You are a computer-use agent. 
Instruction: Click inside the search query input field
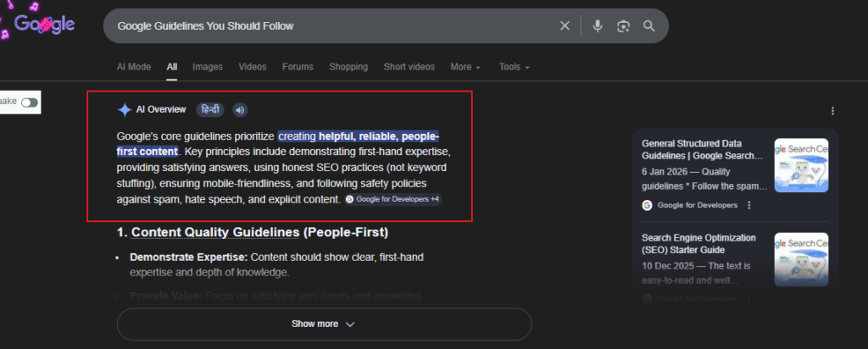coord(331,26)
